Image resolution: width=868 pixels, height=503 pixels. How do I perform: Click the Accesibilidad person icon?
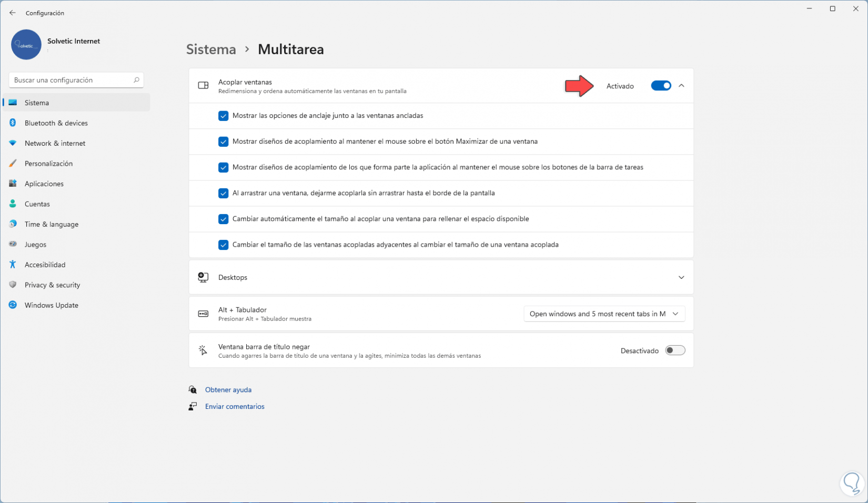pyautogui.click(x=13, y=265)
